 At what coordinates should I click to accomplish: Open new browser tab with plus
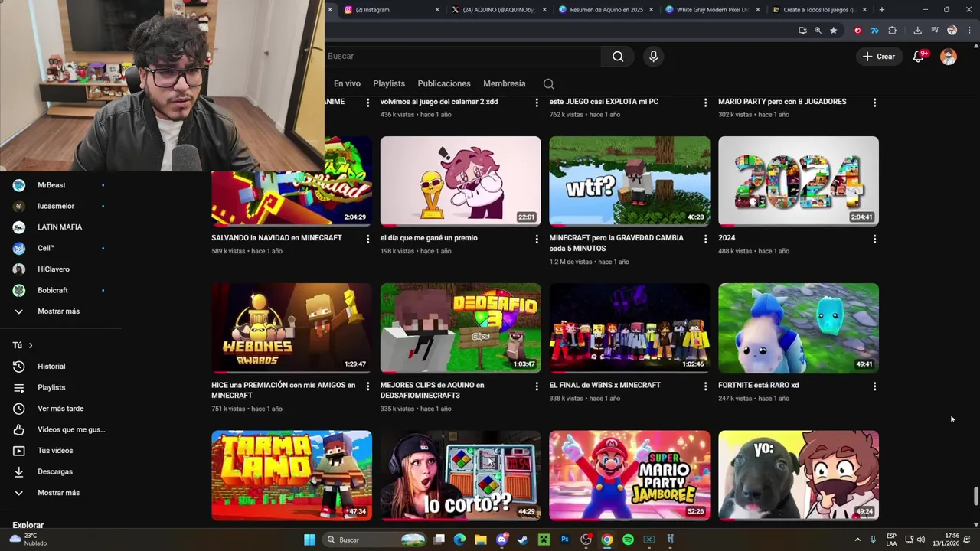882,10
